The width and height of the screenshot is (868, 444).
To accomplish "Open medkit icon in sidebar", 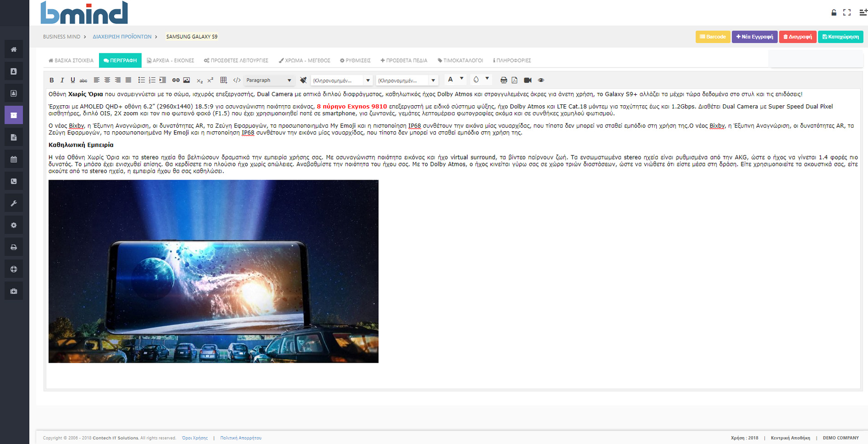I will pos(14,291).
